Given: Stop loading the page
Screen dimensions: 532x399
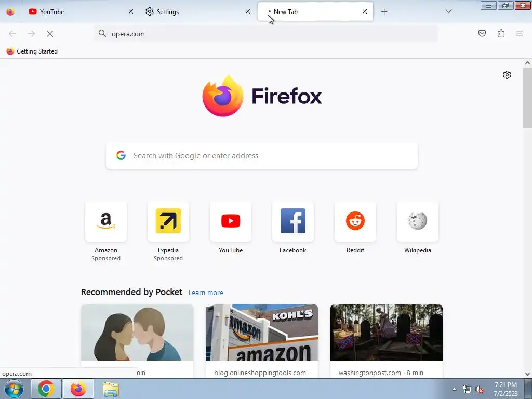Looking at the screenshot, I should point(50,34).
